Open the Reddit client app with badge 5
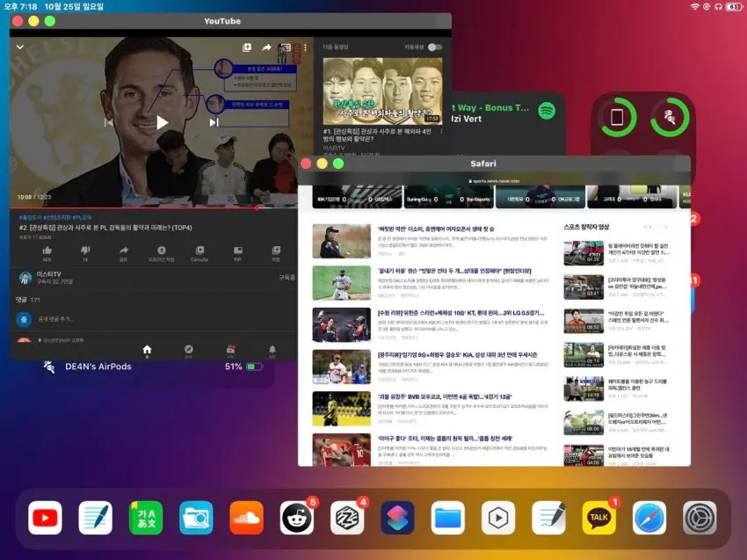Viewport: 747px width, 560px height. 297,518
